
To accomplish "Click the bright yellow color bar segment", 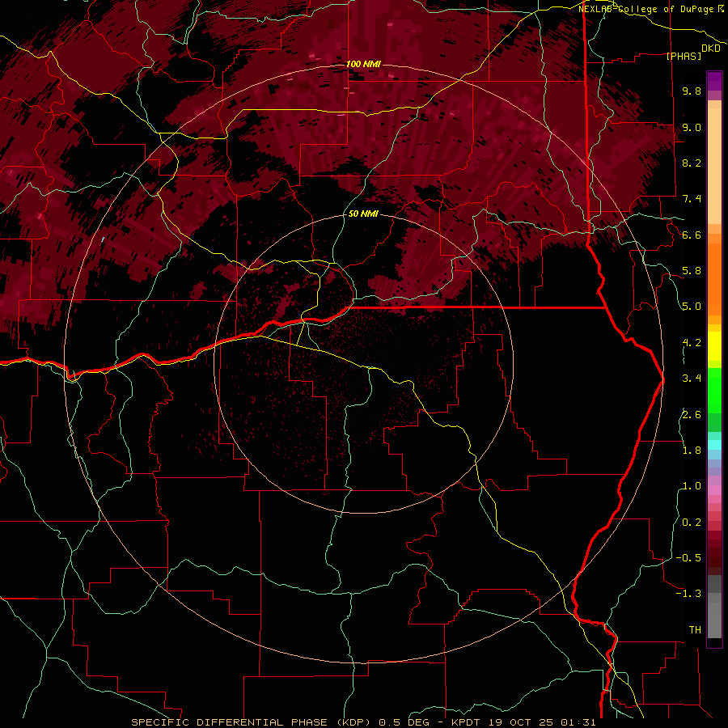I will point(714,346).
